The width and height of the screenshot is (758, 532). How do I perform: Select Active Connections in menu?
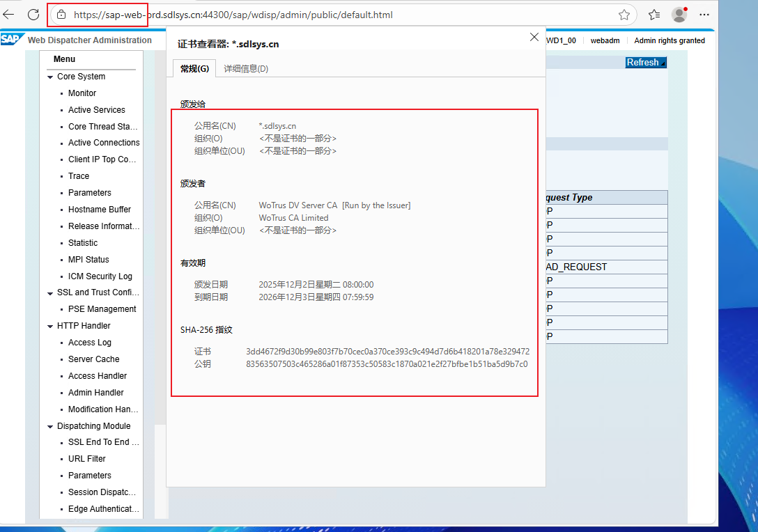tap(104, 143)
